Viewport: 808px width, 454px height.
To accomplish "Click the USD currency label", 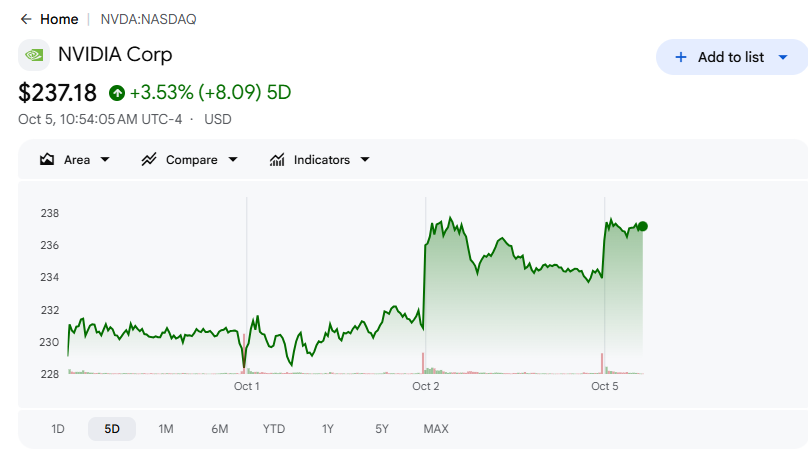I will pyautogui.click(x=218, y=120).
